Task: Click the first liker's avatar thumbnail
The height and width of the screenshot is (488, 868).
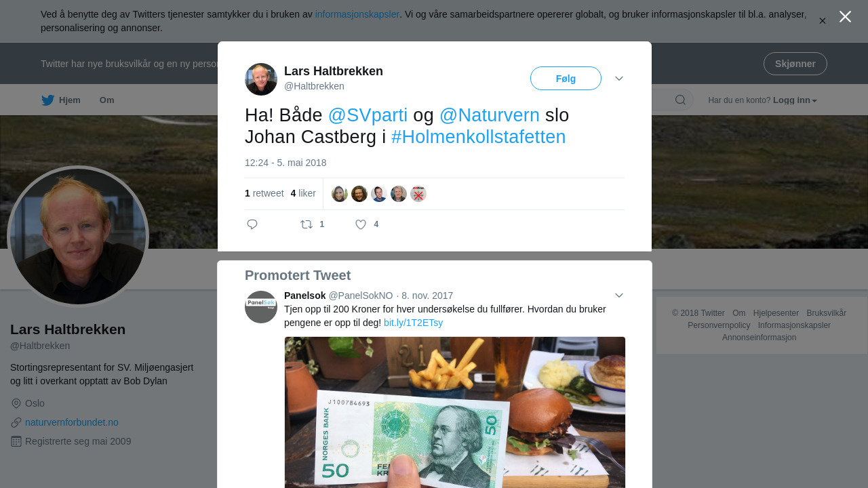Action: (340, 194)
